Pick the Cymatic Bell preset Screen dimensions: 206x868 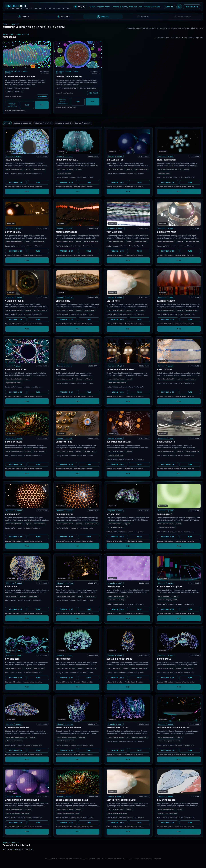click(27, 687)
